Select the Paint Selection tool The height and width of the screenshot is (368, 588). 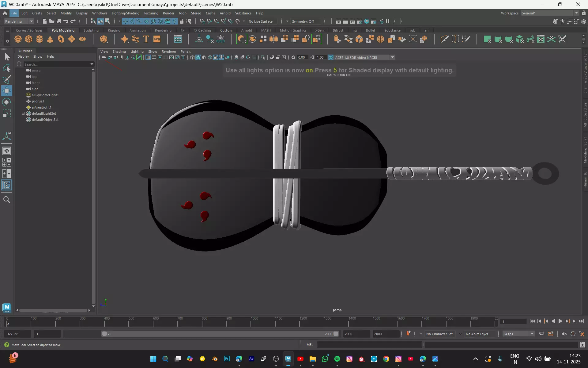coord(7,79)
